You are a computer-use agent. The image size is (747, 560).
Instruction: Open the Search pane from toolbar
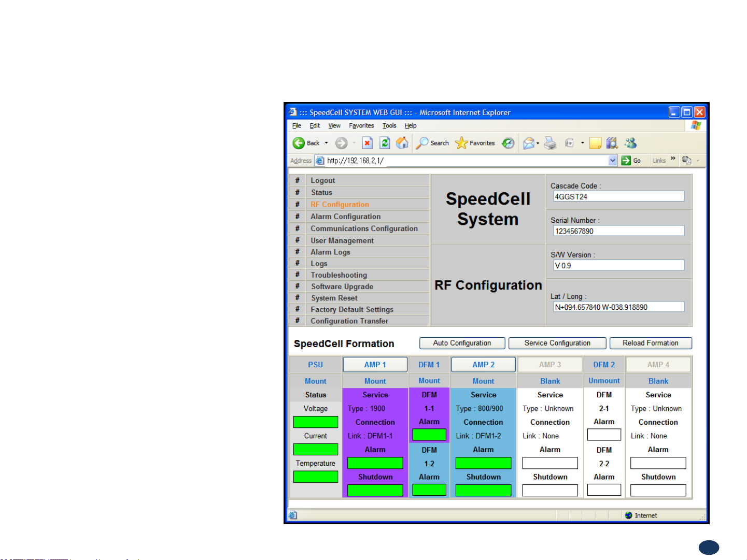[433, 143]
